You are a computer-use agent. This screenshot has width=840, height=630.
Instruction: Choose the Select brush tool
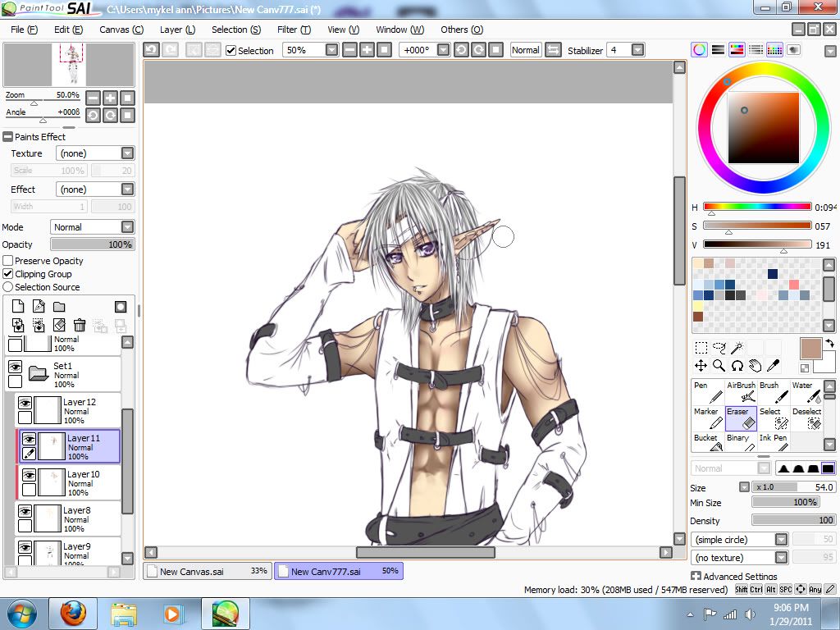pyautogui.click(x=774, y=418)
